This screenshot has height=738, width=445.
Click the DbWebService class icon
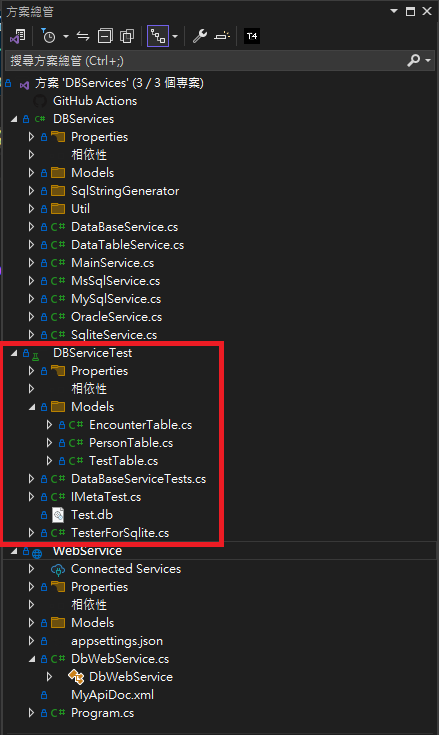pyautogui.click(x=76, y=677)
